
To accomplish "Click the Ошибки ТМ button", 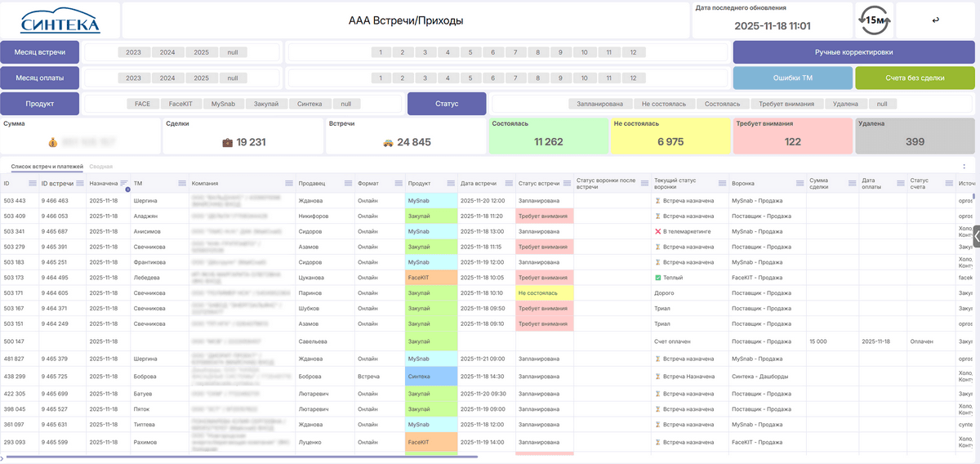I will (792, 78).
